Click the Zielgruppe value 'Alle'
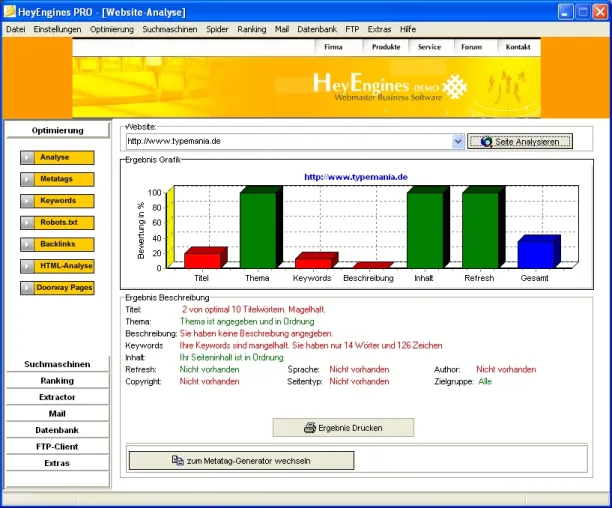 tap(485, 382)
